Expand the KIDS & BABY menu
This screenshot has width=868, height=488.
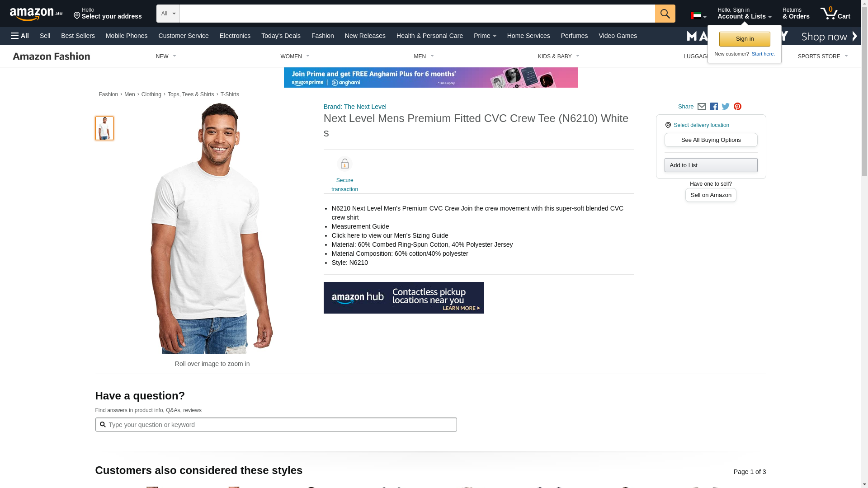point(558,56)
